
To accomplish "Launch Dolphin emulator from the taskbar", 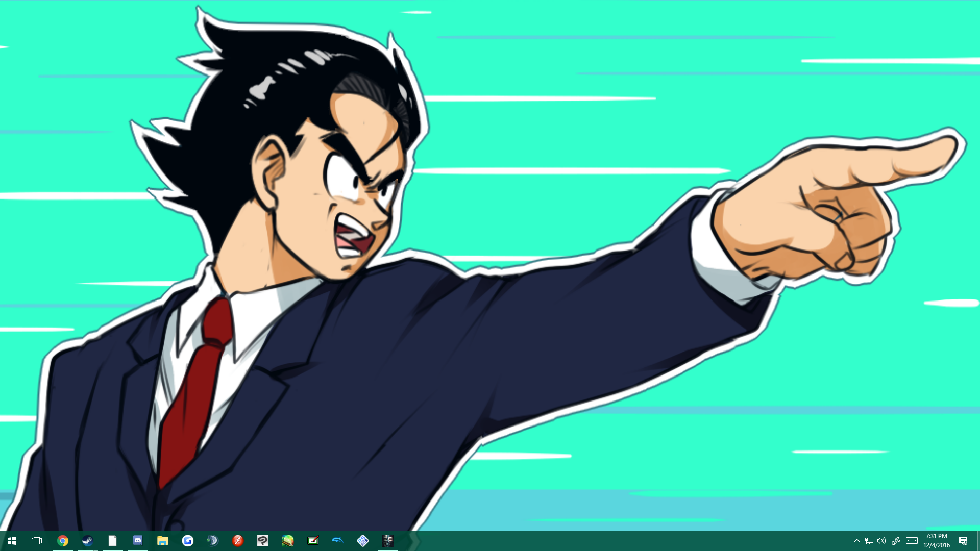I will (x=338, y=541).
